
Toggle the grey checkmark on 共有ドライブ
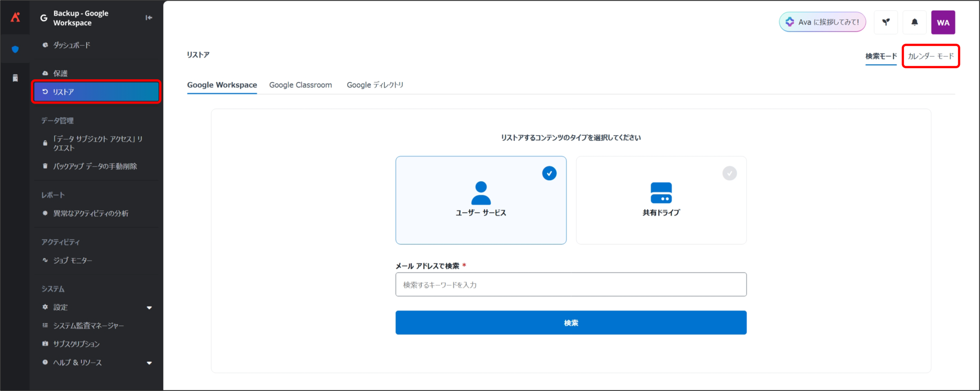click(x=729, y=173)
